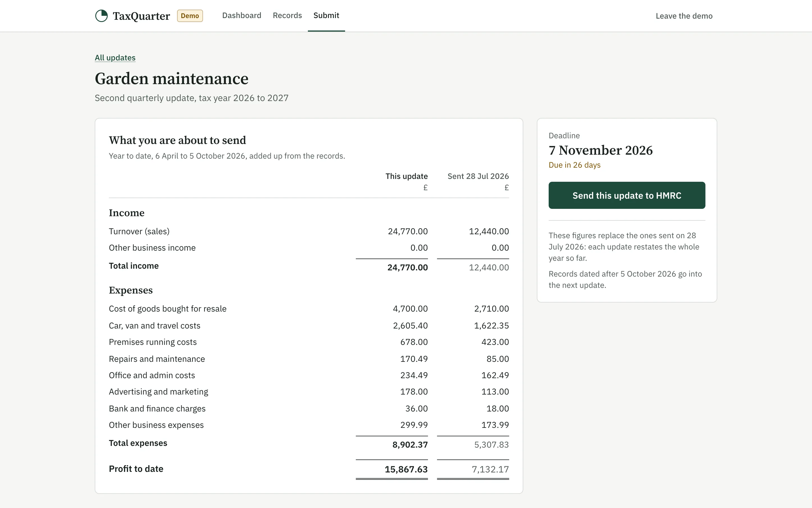Click the Income section heading
The height and width of the screenshot is (508, 812).
pyautogui.click(x=127, y=213)
